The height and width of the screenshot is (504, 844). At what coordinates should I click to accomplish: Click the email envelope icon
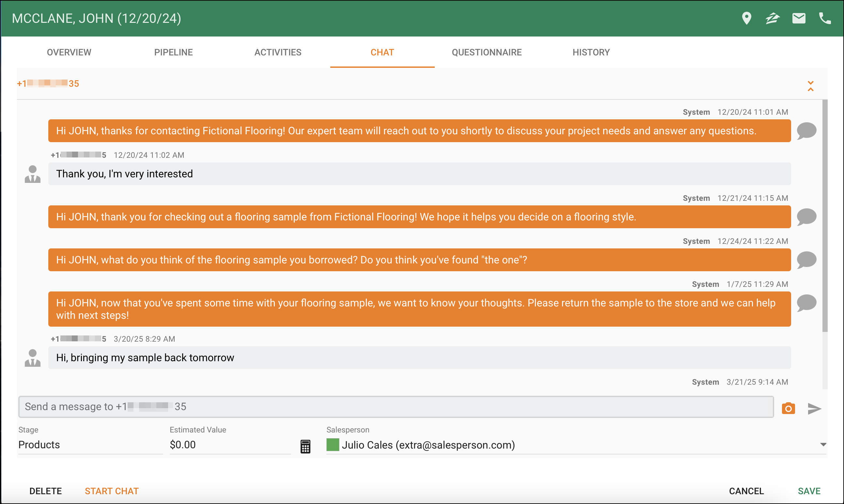(x=798, y=18)
